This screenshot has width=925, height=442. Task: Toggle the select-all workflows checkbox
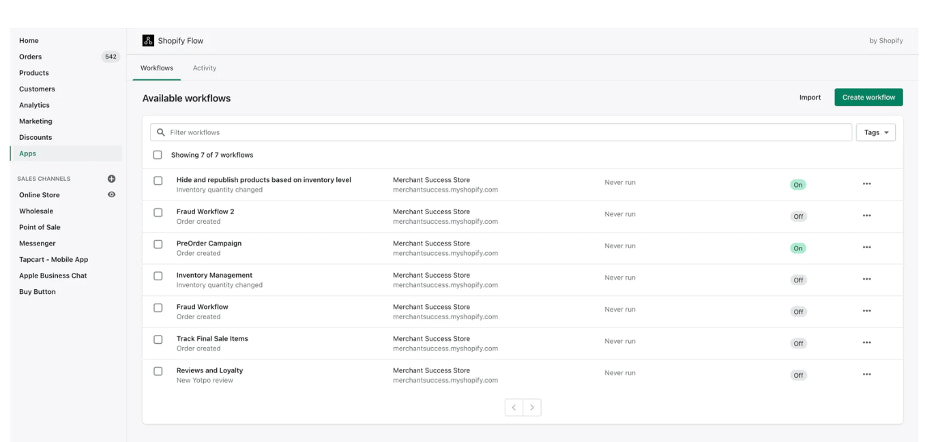(158, 155)
